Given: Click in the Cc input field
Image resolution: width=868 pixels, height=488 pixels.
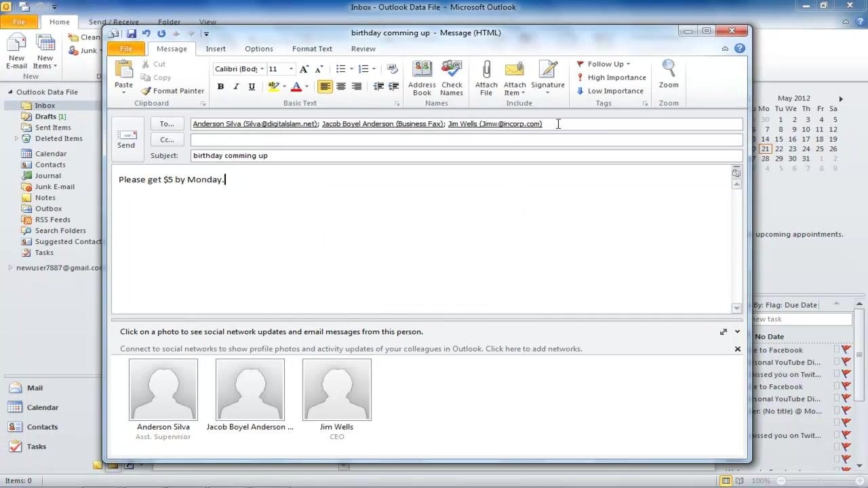Looking at the screenshot, I should tap(467, 140).
